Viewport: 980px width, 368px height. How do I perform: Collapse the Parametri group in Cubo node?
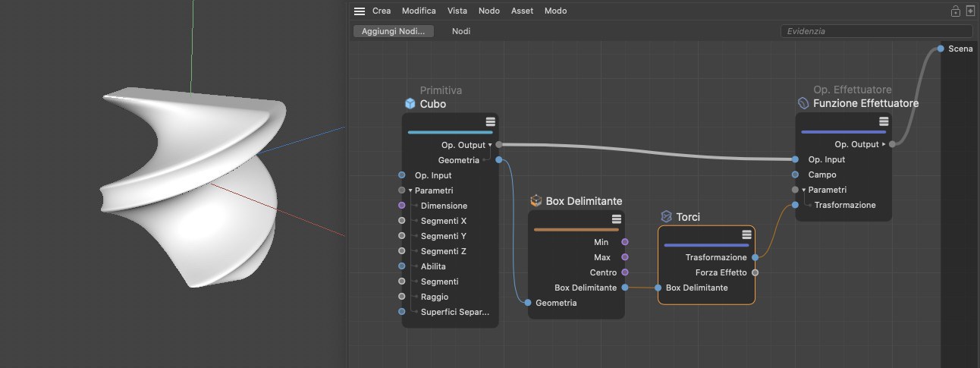[410, 190]
